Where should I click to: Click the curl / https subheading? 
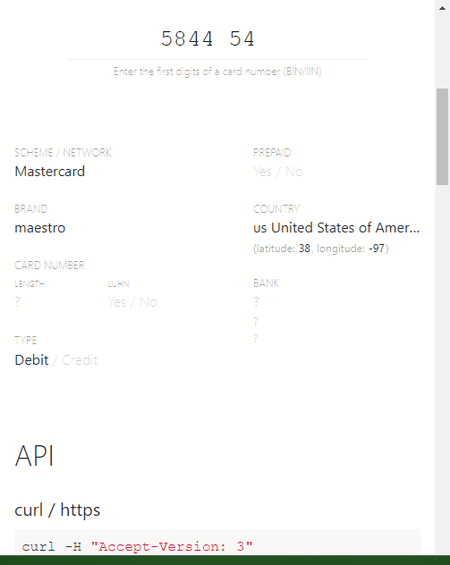coord(57,510)
